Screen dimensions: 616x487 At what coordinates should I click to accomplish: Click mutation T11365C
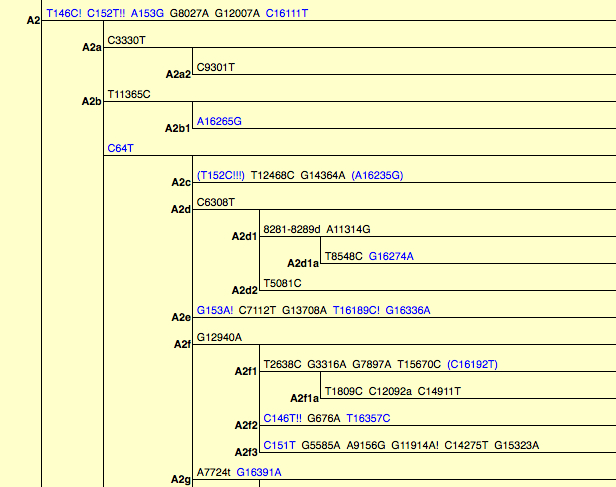click(x=129, y=94)
